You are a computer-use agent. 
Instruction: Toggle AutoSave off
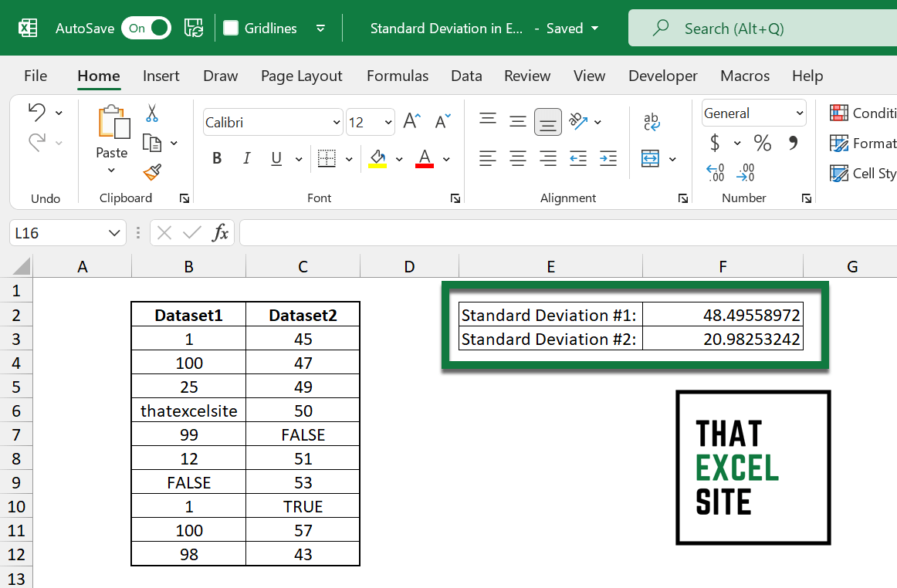[145, 27]
